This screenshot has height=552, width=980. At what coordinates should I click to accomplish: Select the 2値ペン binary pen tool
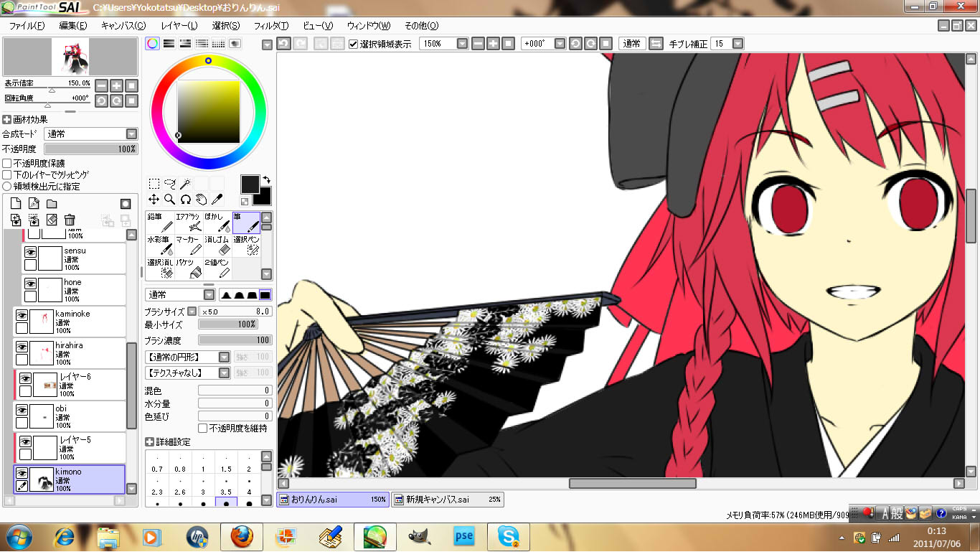point(217,268)
